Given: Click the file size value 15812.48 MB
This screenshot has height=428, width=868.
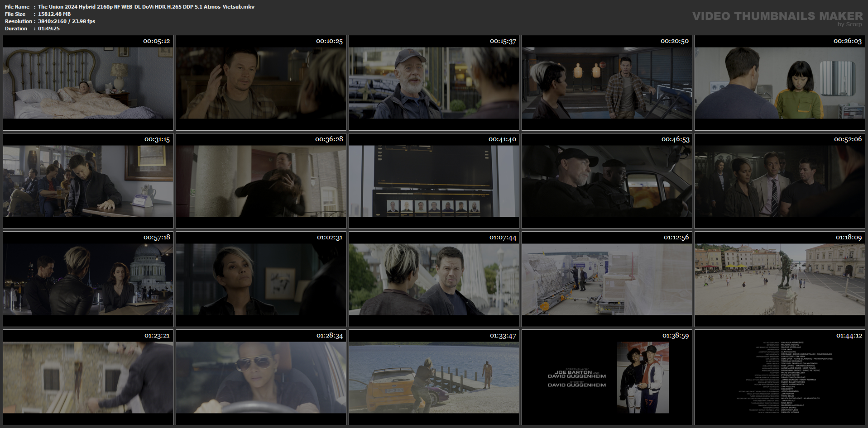Looking at the screenshot, I should click(x=54, y=14).
